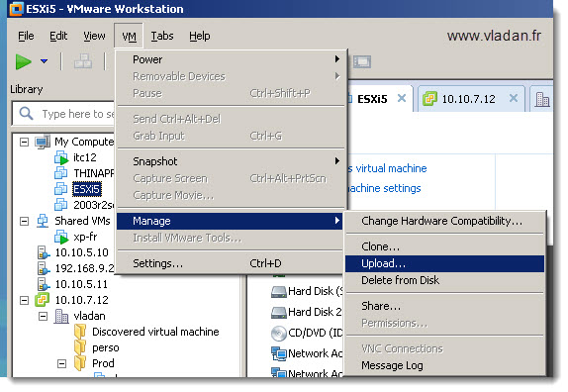Select Share... from Manage submenu
568x392 pixels.
pyautogui.click(x=445, y=306)
